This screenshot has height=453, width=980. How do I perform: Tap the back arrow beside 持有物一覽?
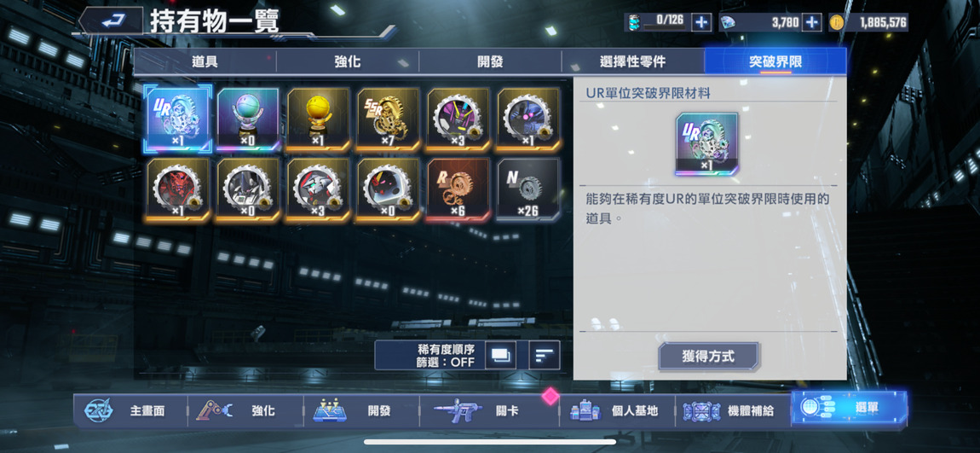click(112, 20)
